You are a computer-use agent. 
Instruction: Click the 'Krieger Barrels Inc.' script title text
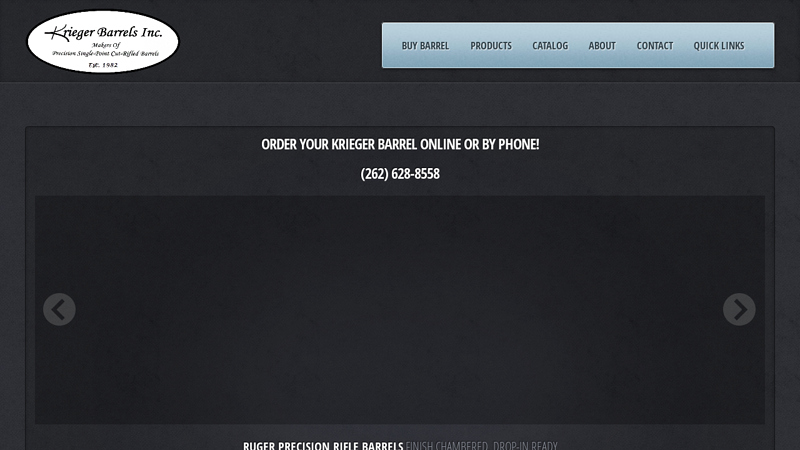tap(104, 33)
